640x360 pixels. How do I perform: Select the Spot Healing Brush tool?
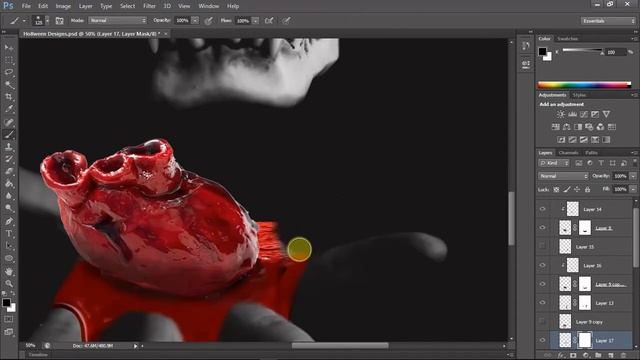point(9,122)
